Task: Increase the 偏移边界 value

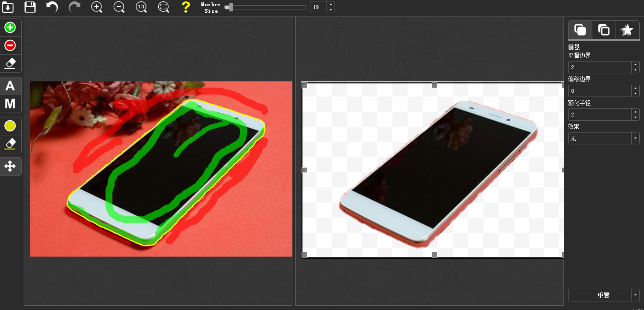Action: (x=635, y=88)
